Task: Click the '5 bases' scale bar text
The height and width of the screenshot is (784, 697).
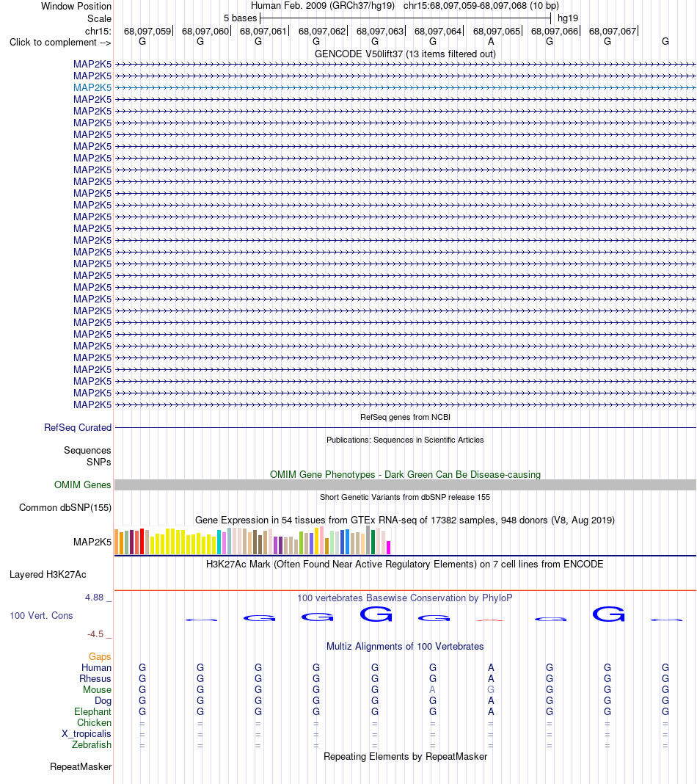Action: coord(241,18)
